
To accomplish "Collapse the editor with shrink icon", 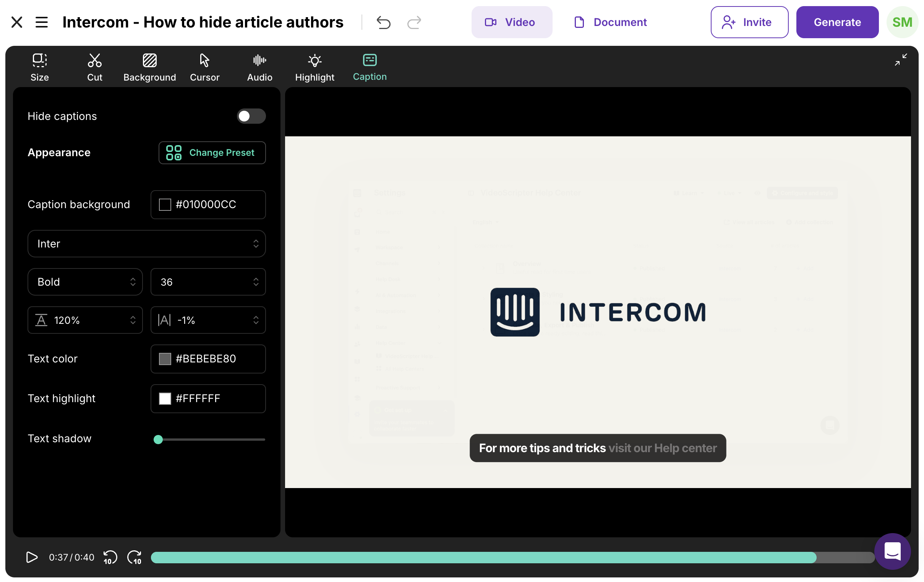I will pyautogui.click(x=900, y=60).
